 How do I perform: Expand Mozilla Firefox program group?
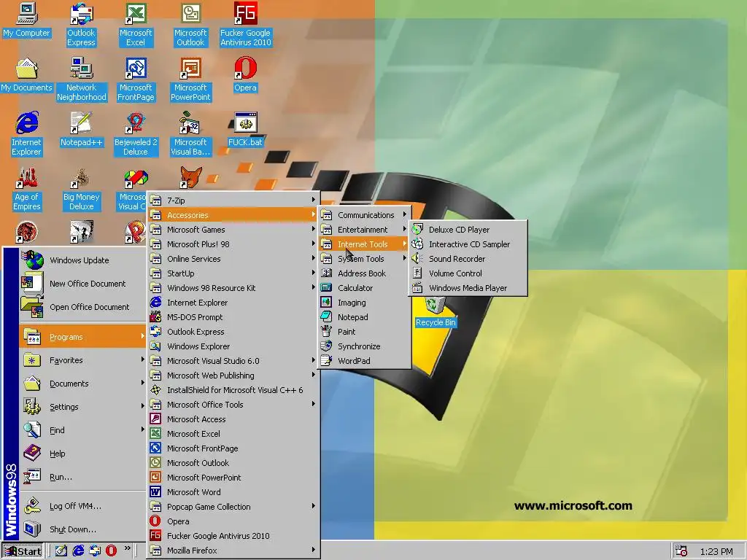pos(233,551)
